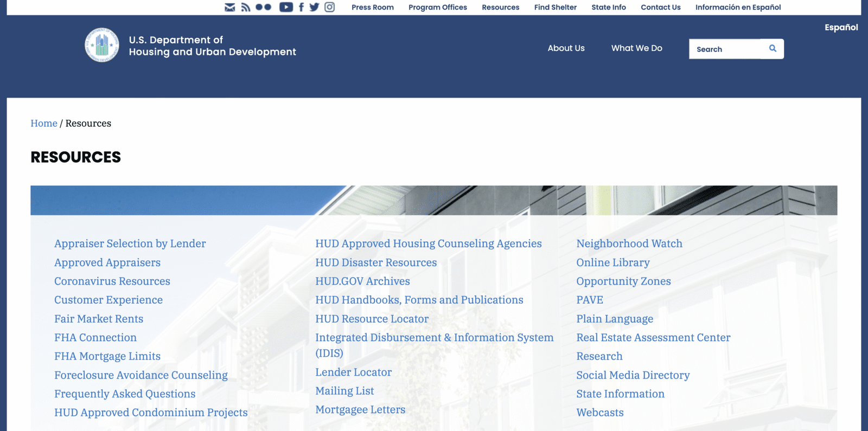Image resolution: width=868 pixels, height=431 pixels.
Task: Open the Flickr icon
Action: pos(264,7)
